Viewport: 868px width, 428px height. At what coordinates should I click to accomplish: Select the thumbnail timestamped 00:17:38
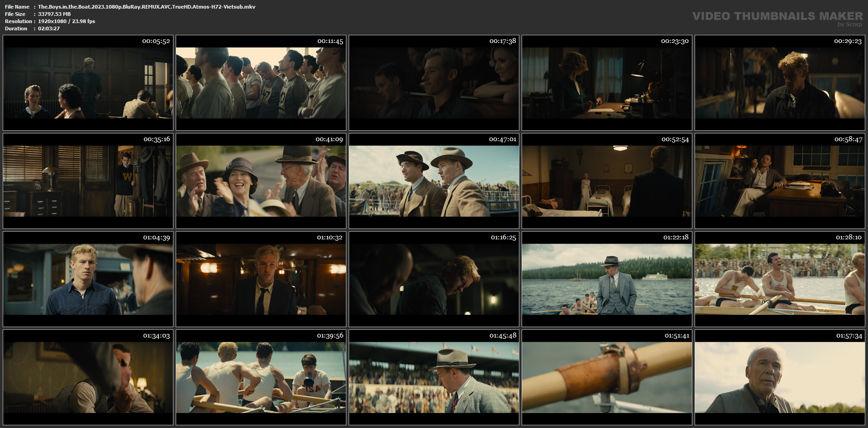coord(434,83)
